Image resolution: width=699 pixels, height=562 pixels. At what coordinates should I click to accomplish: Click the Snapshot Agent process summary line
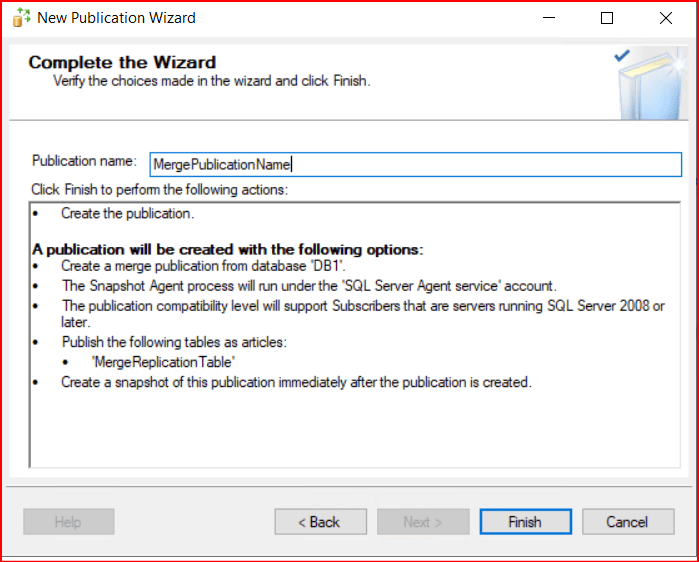point(310,285)
